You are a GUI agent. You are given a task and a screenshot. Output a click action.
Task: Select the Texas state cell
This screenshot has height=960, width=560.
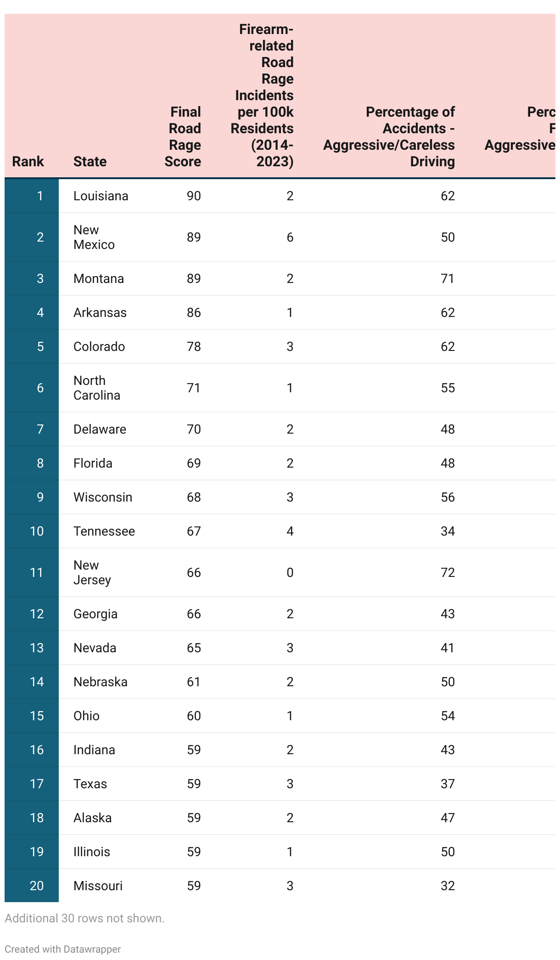coord(90,784)
